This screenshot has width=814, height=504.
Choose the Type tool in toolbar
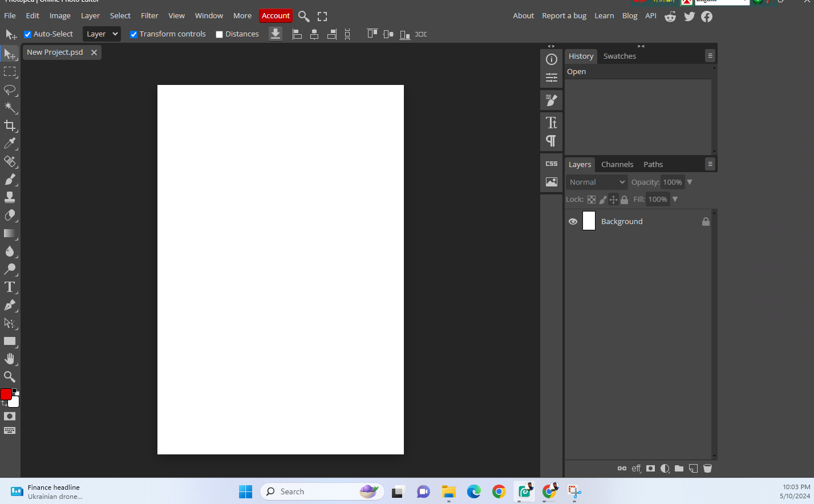click(10, 287)
